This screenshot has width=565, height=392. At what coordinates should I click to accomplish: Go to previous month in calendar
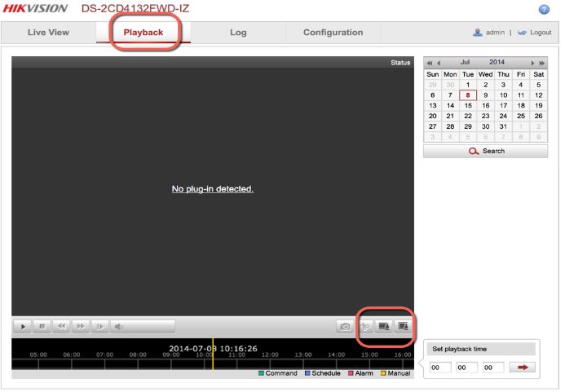coord(439,63)
